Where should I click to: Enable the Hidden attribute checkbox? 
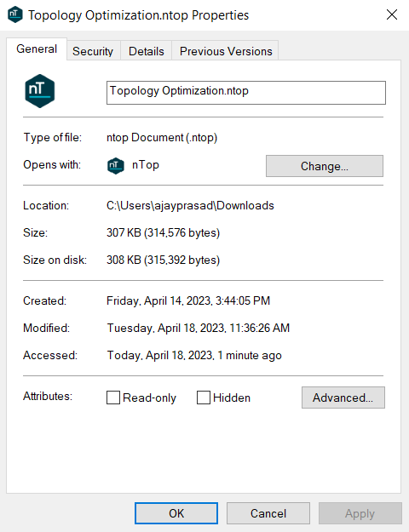[203, 398]
